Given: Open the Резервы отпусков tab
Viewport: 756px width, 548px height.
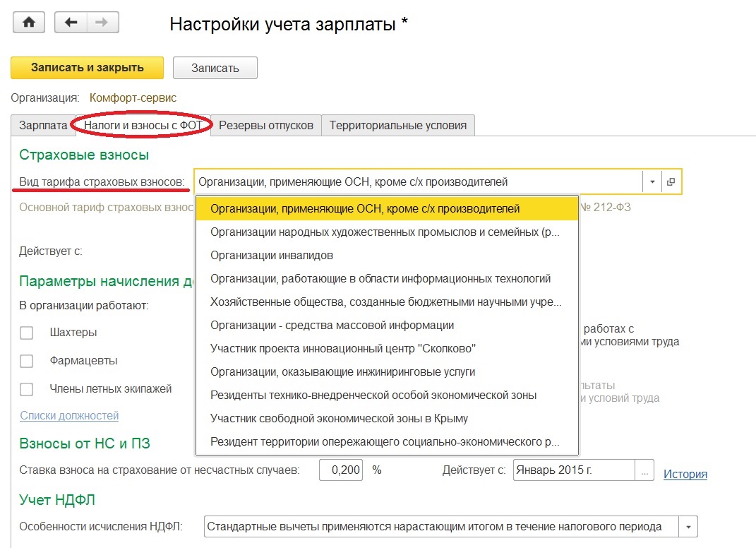Looking at the screenshot, I should tap(266, 125).
